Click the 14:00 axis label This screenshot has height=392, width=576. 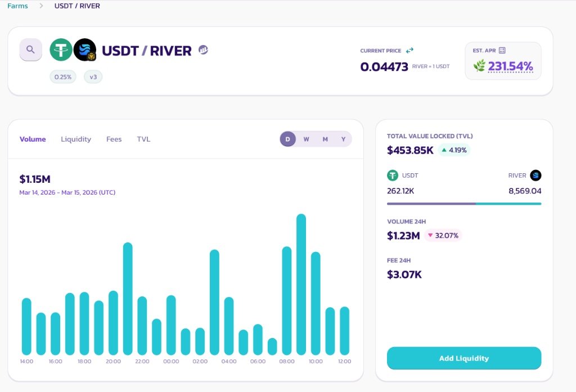(x=26, y=361)
